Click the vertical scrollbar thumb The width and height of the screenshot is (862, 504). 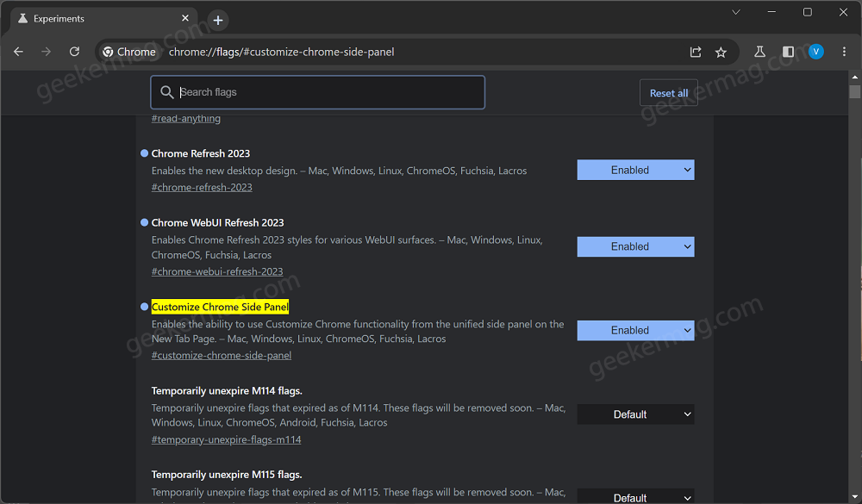click(855, 91)
